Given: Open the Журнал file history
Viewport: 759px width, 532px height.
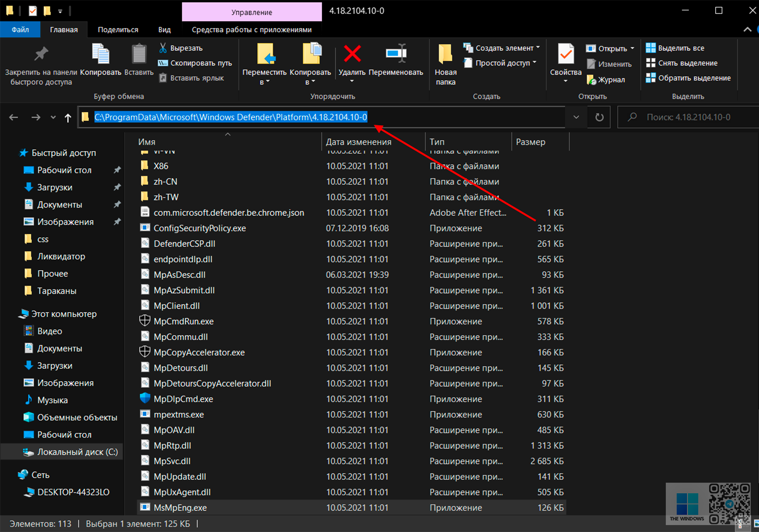Looking at the screenshot, I should 606,80.
